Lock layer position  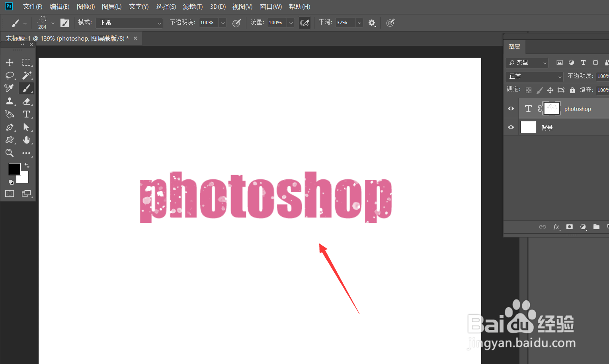pyautogui.click(x=550, y=90)
